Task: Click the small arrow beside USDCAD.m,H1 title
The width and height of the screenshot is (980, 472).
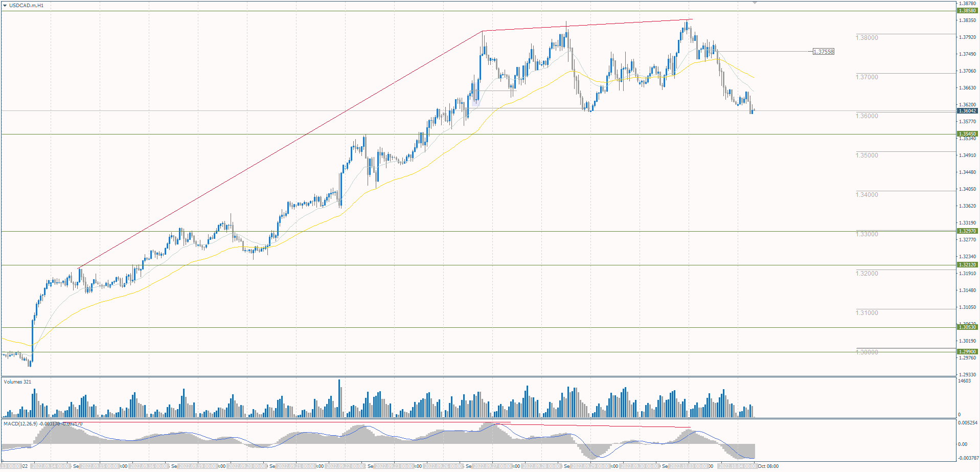Action: [5, 5]
